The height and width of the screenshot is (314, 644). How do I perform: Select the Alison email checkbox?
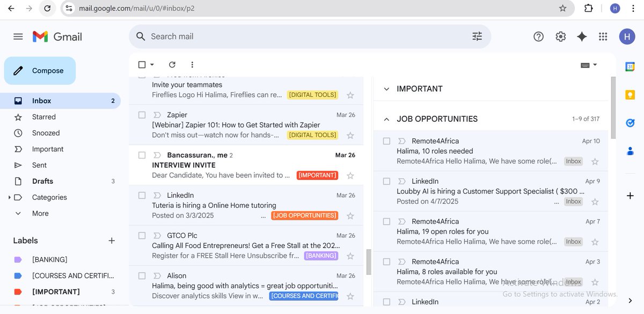pos(142,275)
